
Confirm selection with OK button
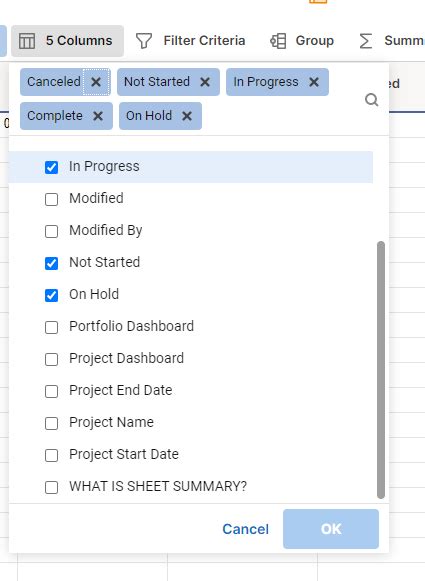click(x=331, y=529)
